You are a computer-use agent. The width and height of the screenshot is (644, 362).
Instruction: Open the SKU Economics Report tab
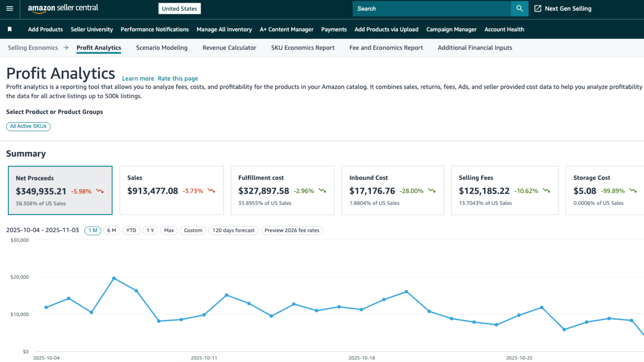[x=303, y=48]
